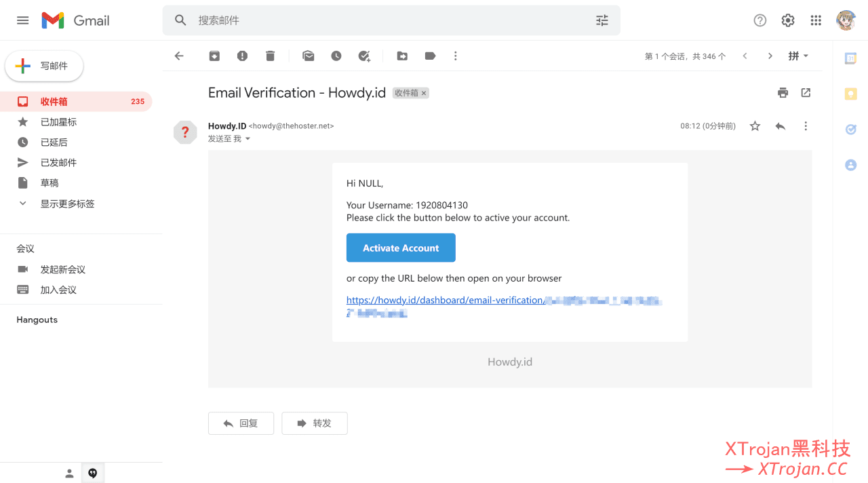This screenshot has height=483, width=868.
Task: Show search options in the search bar
Action: click(x=602, y=20)
